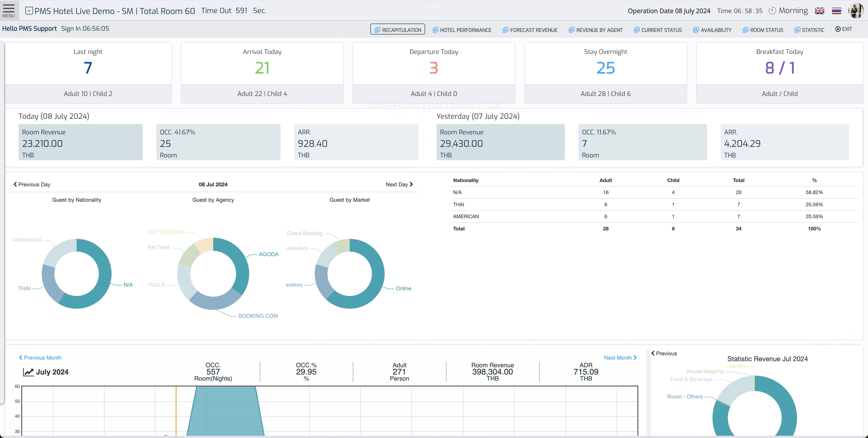868x438 pixels.
Task: Go to Previous Month
Action: click(40, 358)
